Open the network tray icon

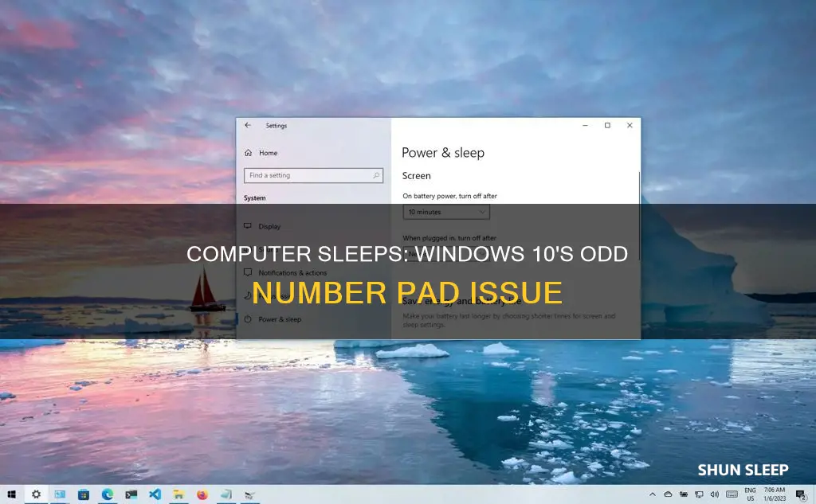point(699,494)
